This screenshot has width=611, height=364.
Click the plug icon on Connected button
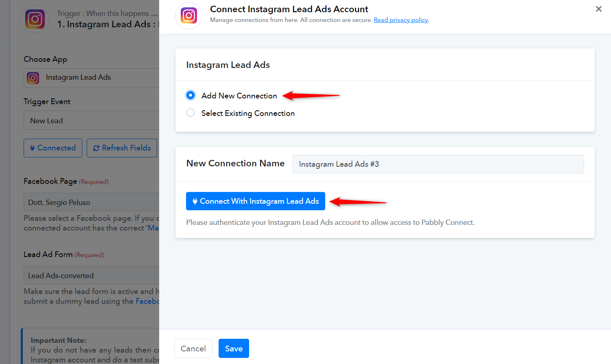(x=33, y=148)
